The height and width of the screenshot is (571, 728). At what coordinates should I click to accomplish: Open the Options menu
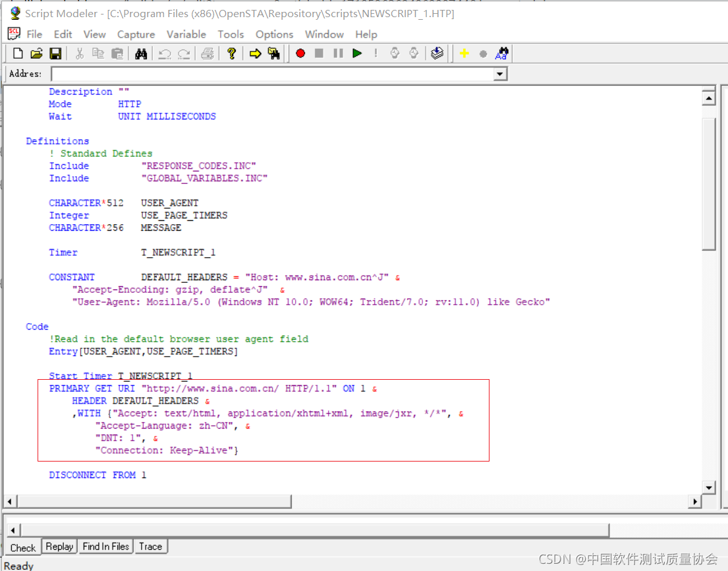tap(274, 34)
